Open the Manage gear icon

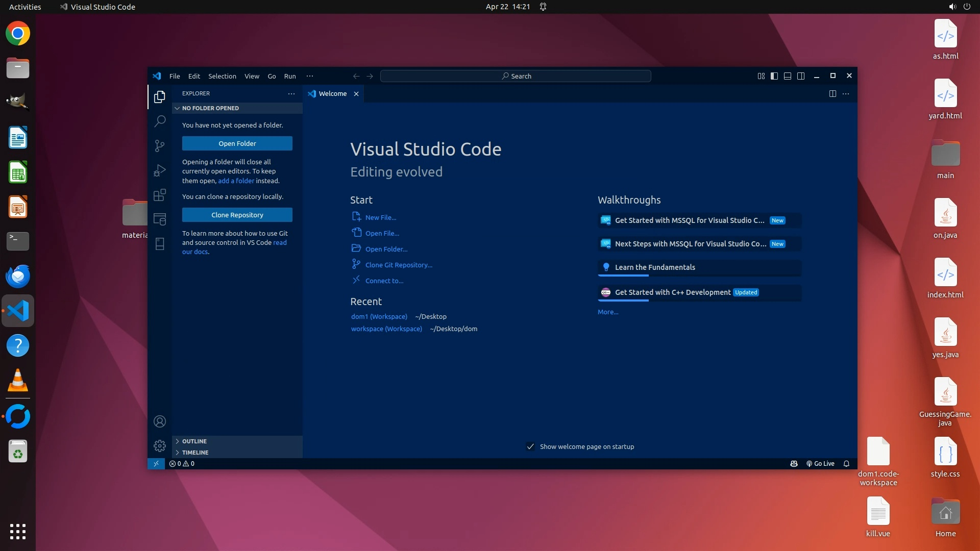click(160, 446)
